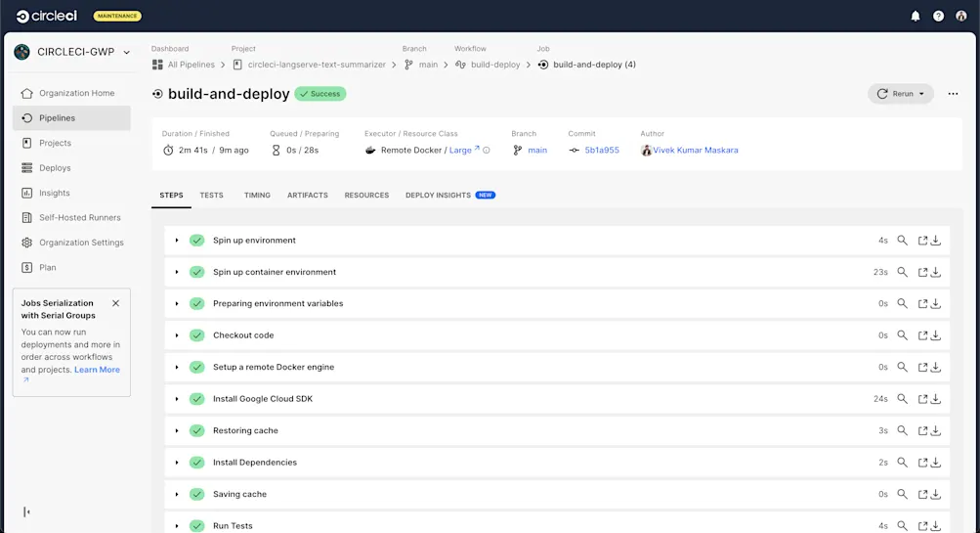Open Organization Settings in the sidebar
The height and width of the screenshot is (533, 980).
[x=71, y=243]
